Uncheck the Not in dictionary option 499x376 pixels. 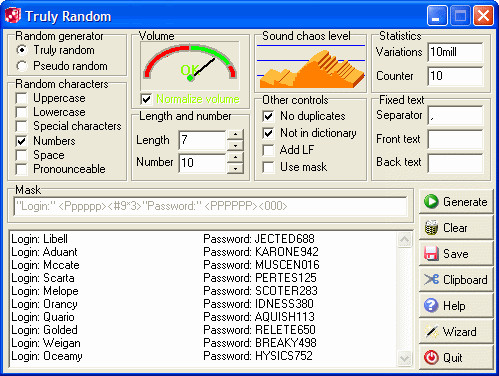[268, 133]
